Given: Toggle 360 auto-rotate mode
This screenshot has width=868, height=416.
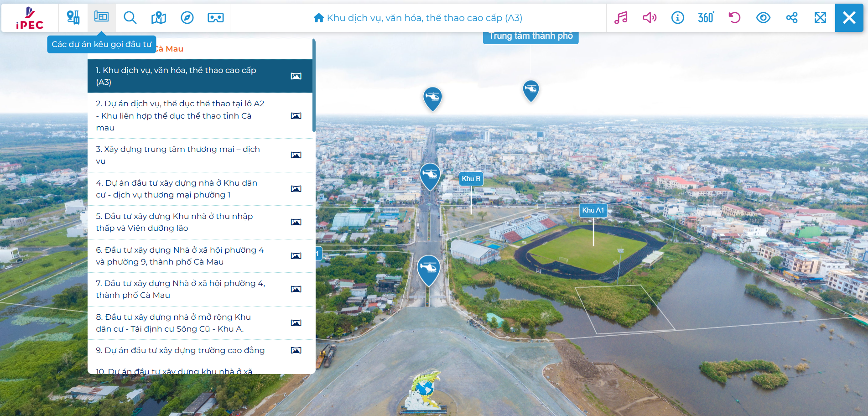Looking at the screenshot, I should pyautogui.click(x=706, y=18).
